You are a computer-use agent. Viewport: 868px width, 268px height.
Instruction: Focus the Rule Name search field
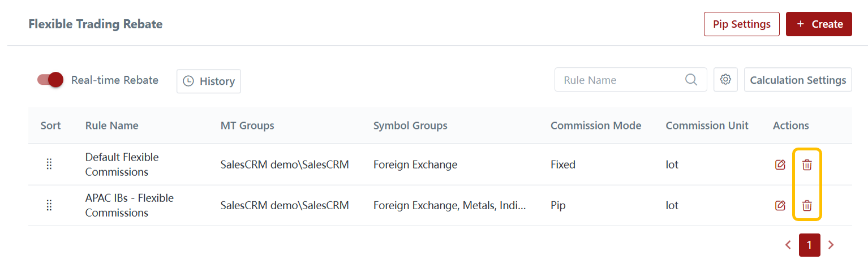pyautogui.click(x=620, y=80)
